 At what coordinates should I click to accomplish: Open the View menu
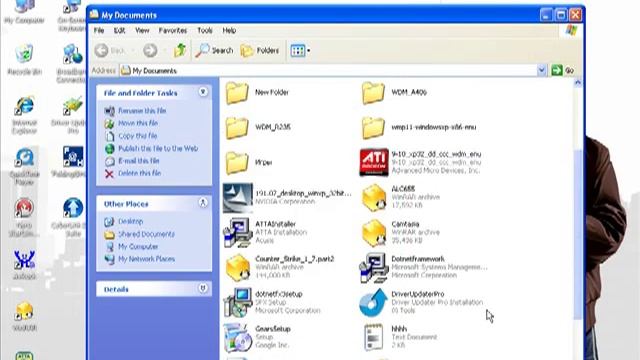142,31
